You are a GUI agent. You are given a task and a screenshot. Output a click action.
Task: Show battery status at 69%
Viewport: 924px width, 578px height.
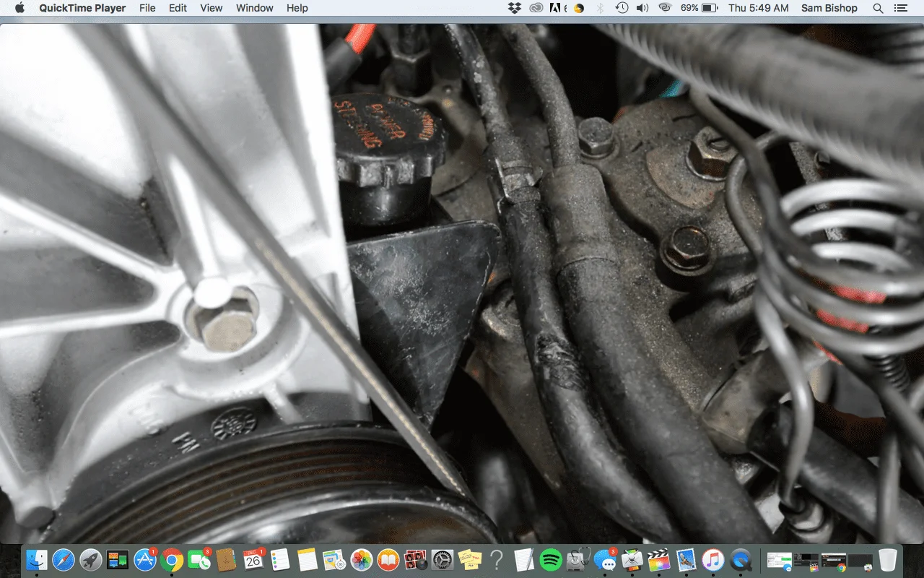(699, 8)
